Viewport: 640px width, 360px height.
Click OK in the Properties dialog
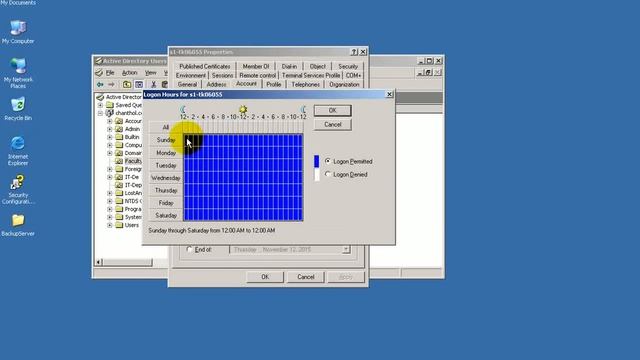click(265, 277)
